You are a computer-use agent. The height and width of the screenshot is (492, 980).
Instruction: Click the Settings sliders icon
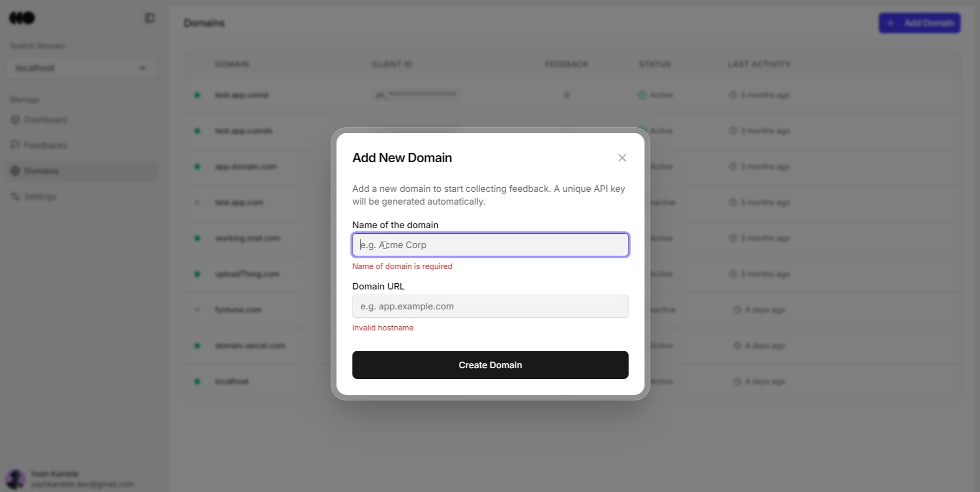pos(15,197)
